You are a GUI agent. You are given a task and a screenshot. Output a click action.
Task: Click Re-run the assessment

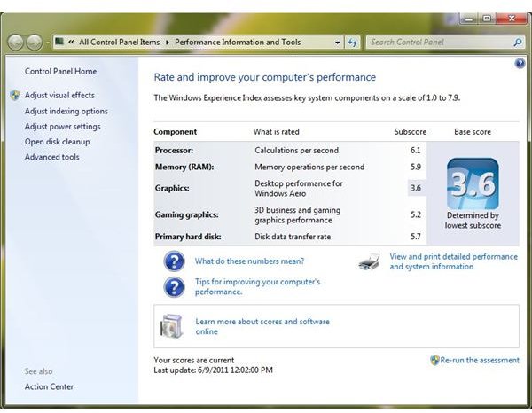coord(480,360)
